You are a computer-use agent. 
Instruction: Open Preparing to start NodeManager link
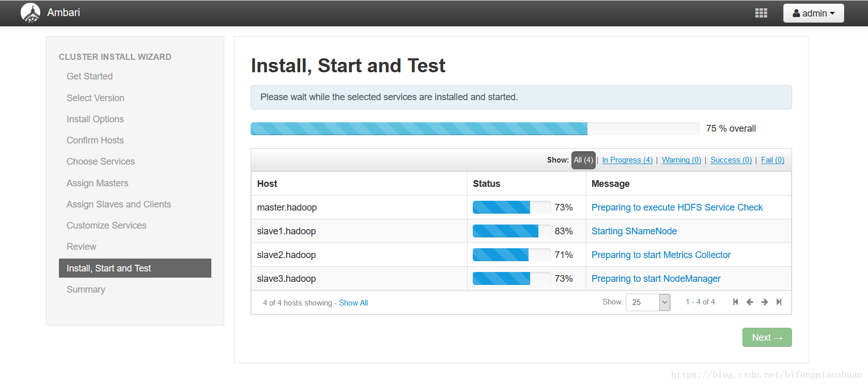[656, 279]
